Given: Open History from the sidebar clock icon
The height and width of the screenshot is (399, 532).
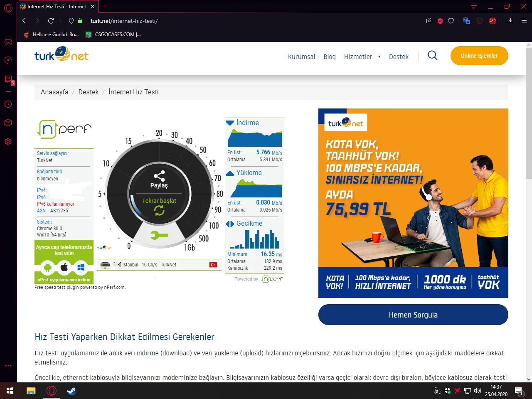Looking at the screenshot, I should [8, 104].
